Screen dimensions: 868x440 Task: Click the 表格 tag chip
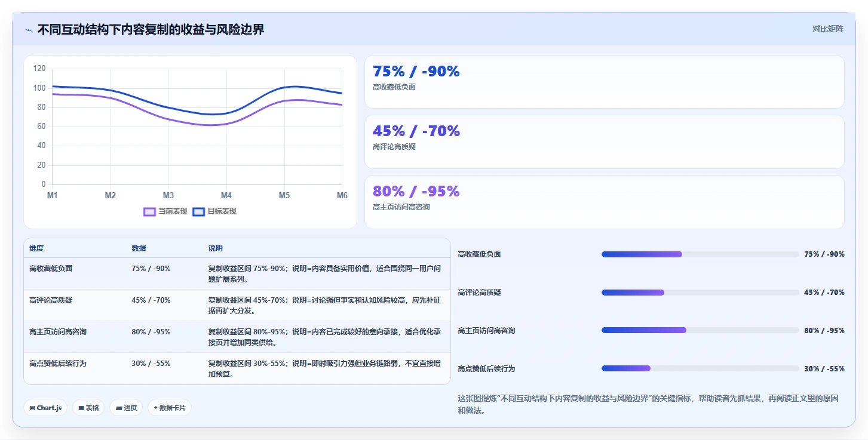click(x=88, y=408)
